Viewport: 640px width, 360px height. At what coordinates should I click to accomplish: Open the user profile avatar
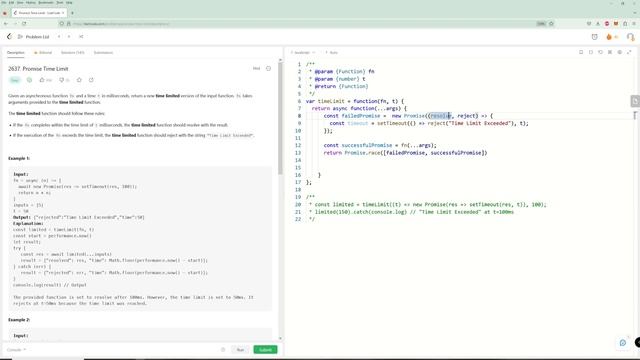(630, 37)
